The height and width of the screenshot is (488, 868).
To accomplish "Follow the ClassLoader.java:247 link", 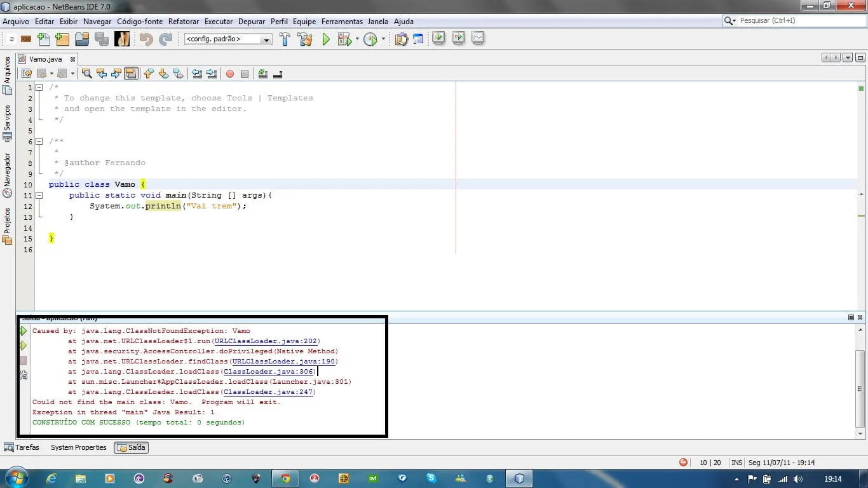I will [269, 392].
